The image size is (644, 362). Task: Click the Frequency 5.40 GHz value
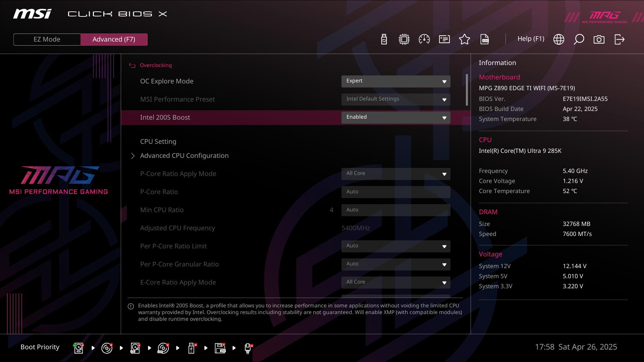(575, 171)
